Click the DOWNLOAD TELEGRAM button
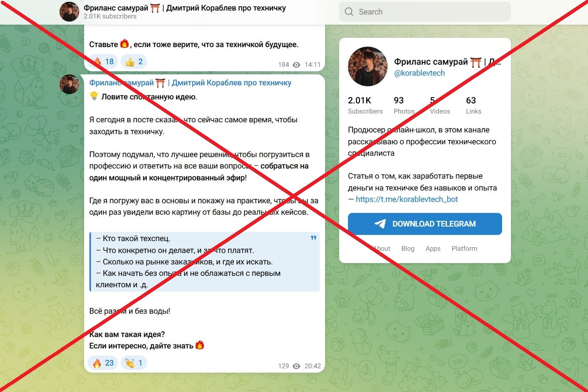Viewport: 588px width, 392px height. click(425, 224)
